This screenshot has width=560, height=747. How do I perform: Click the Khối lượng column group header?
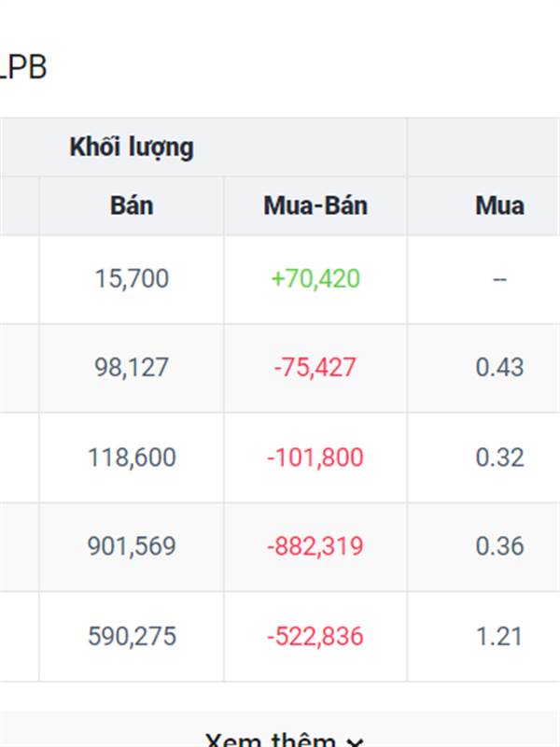tap(132, 148)
